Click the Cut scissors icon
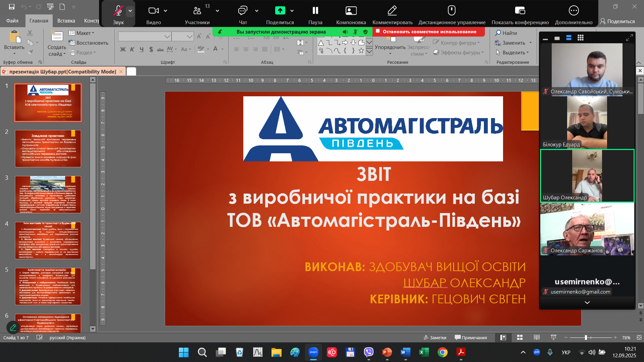Viewport: 644px width, 362px height. 30,33
